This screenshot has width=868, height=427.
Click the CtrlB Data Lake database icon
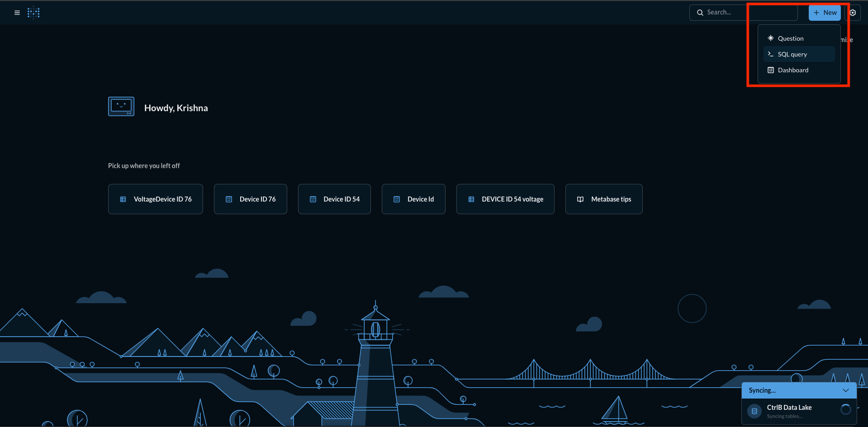754,411
